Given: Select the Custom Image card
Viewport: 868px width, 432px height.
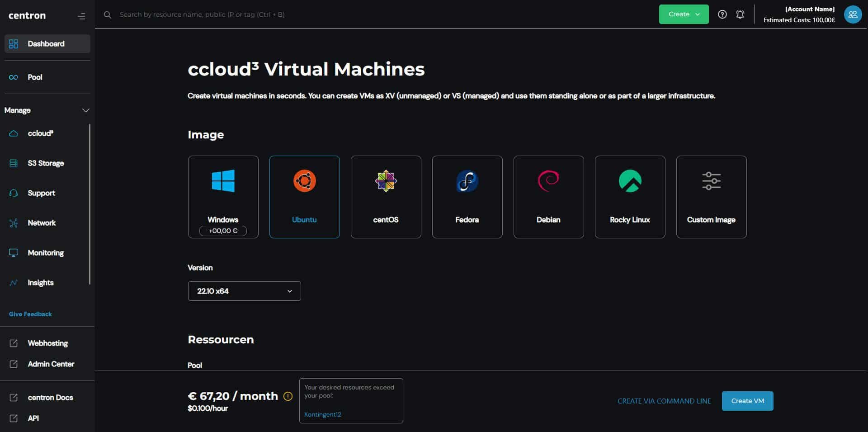Looking at the screenshot, I should point(712,197).
